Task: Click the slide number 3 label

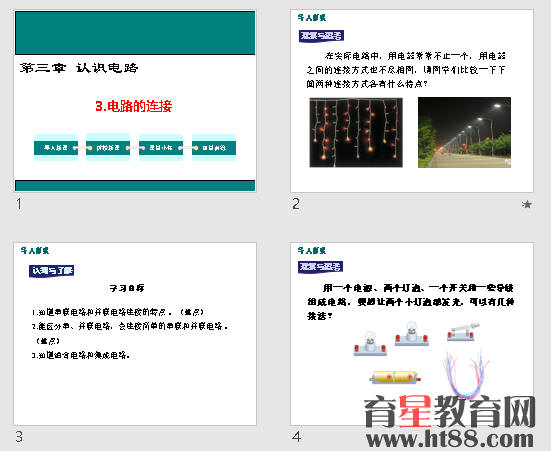Action: (x=19, y=437)
